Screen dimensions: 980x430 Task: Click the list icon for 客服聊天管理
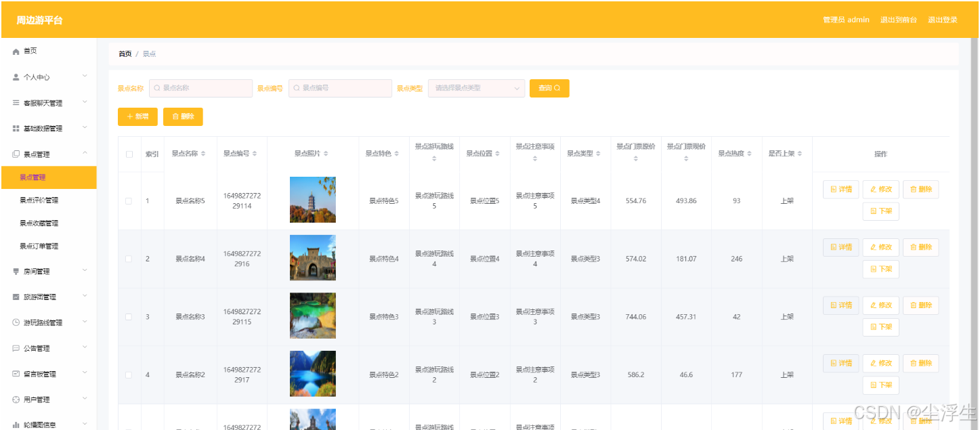[16, 103]
